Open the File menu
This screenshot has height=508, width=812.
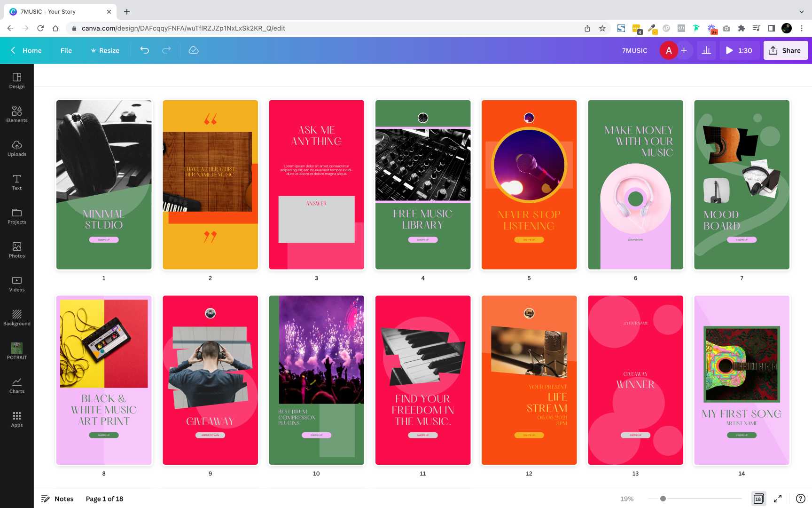pos(66,50)
